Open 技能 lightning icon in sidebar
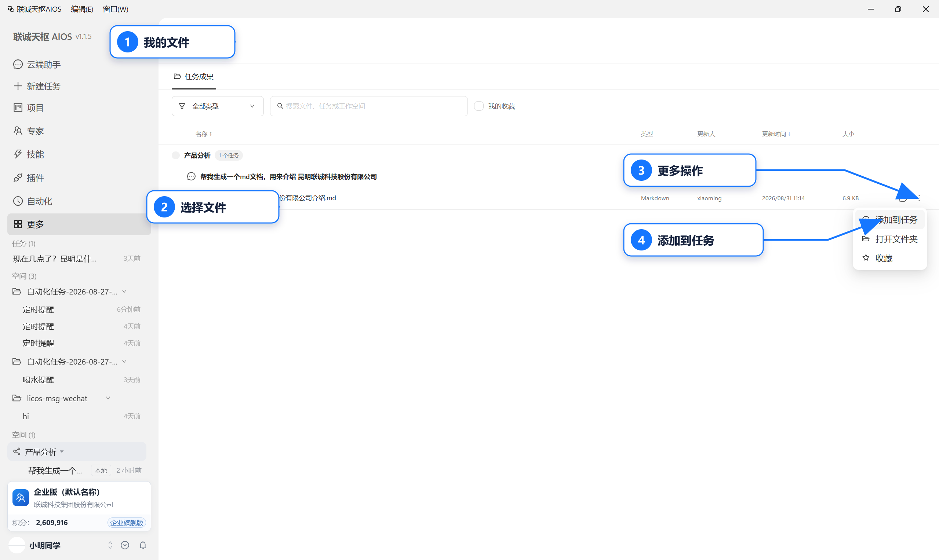This screenshot has width=939, height=560. pyautogui.click(x=18, y=154)
